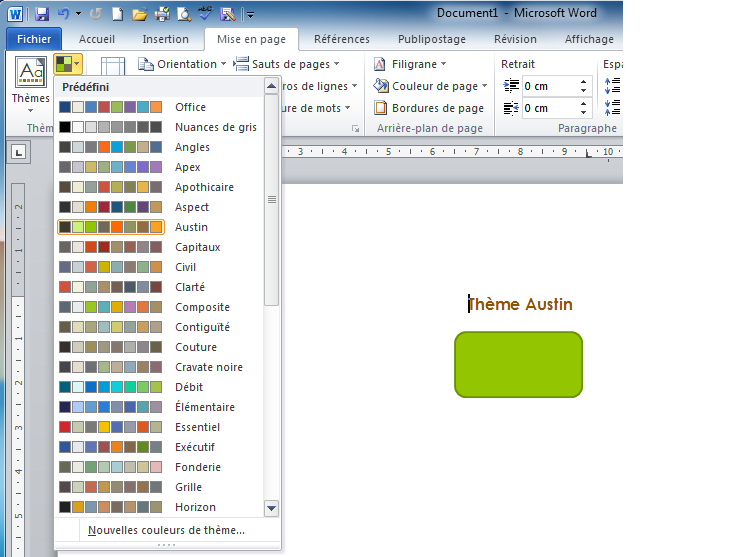Expand Undo history dropdown arrow
This screenshot has width=731, height=557.
click(x=78, y=14)
